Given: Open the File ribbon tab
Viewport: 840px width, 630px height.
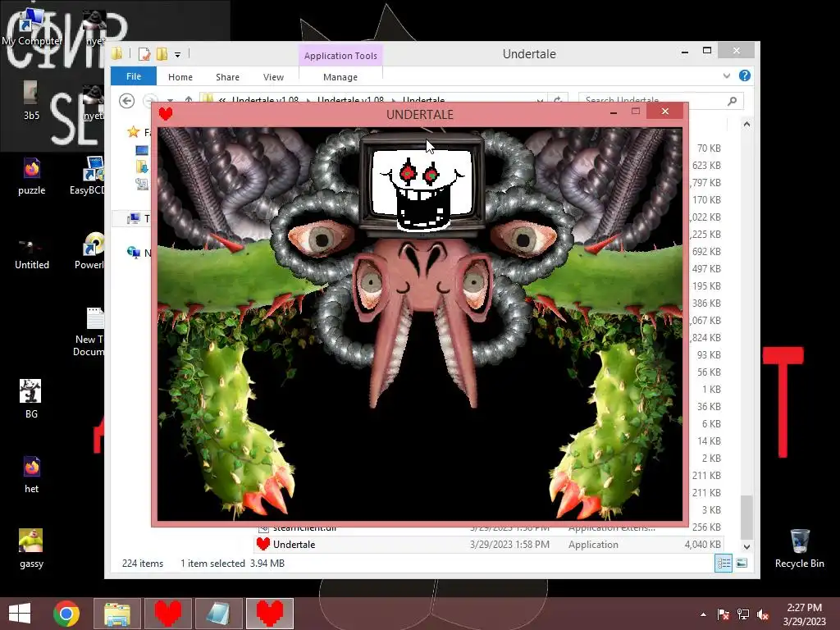Looking at the screenshot, I should (x=134, y=76).
